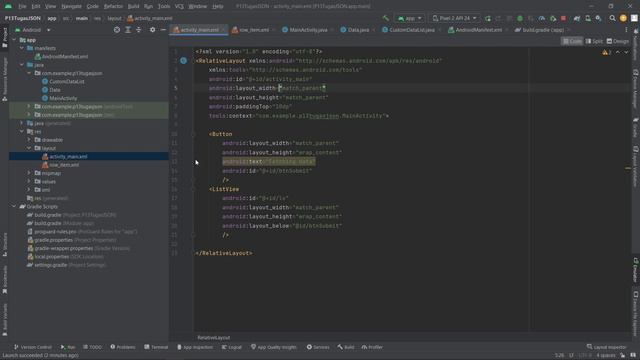The image size is (640, 360).
Task: Toggle the Gradle right side stripe
Action: click(636, 127)
